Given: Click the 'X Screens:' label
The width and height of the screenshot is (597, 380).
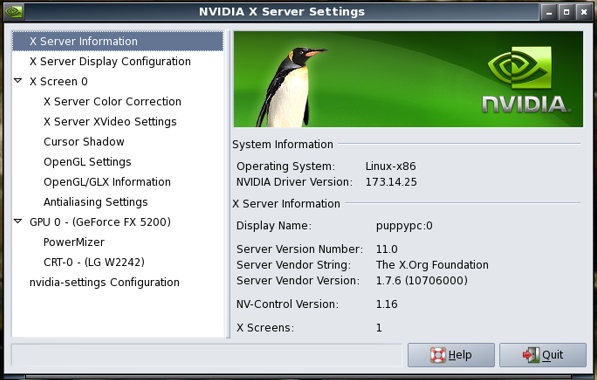Looking at the screenshot, I should click(x=265, y=328).
